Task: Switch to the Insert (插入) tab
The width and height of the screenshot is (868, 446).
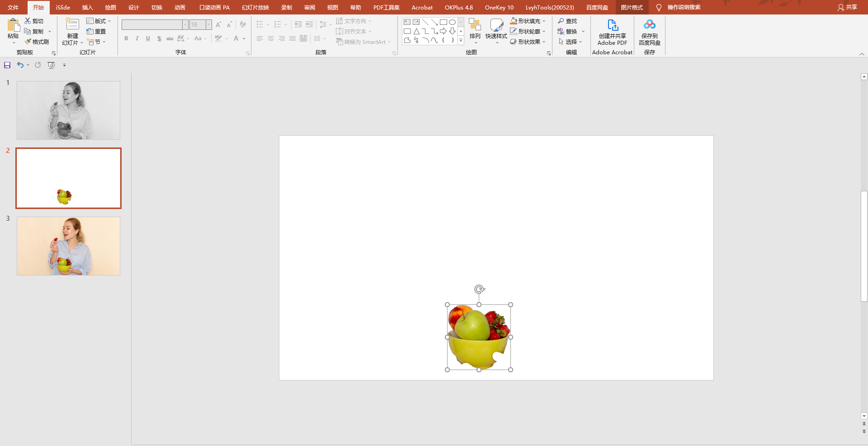Action: (x=87, y=8)
